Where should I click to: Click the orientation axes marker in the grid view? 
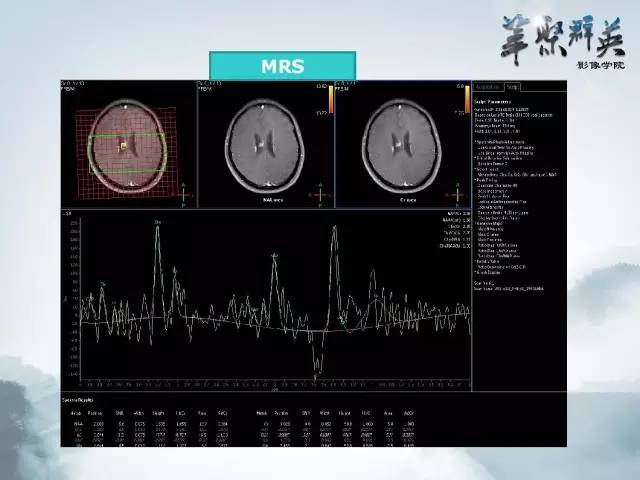coord(183,195)
